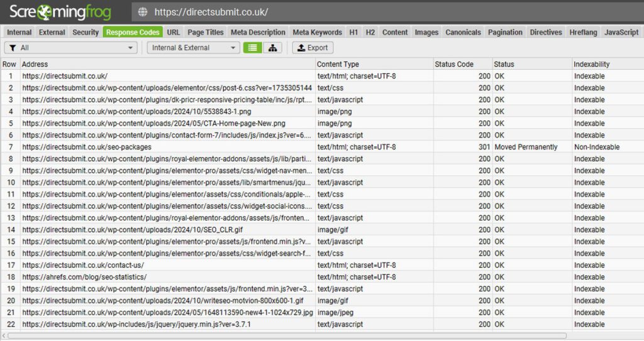Click the filter funnel icon
Viewport: 644px width, 341px height.
(x=13, y=48)
